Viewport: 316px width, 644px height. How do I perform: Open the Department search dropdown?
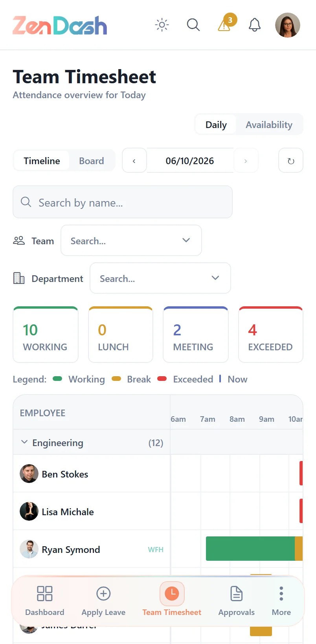(160, 278)
